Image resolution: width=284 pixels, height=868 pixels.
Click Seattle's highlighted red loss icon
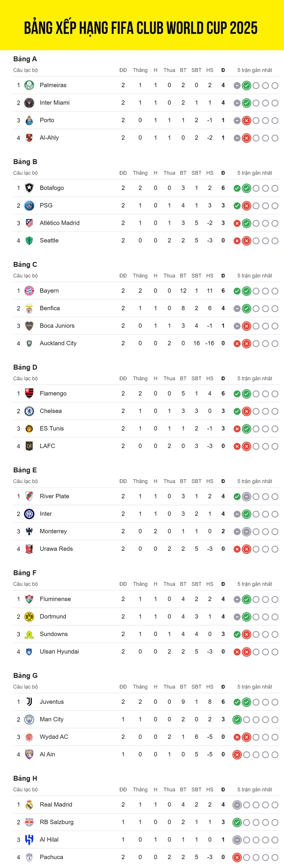coord(247,241)
